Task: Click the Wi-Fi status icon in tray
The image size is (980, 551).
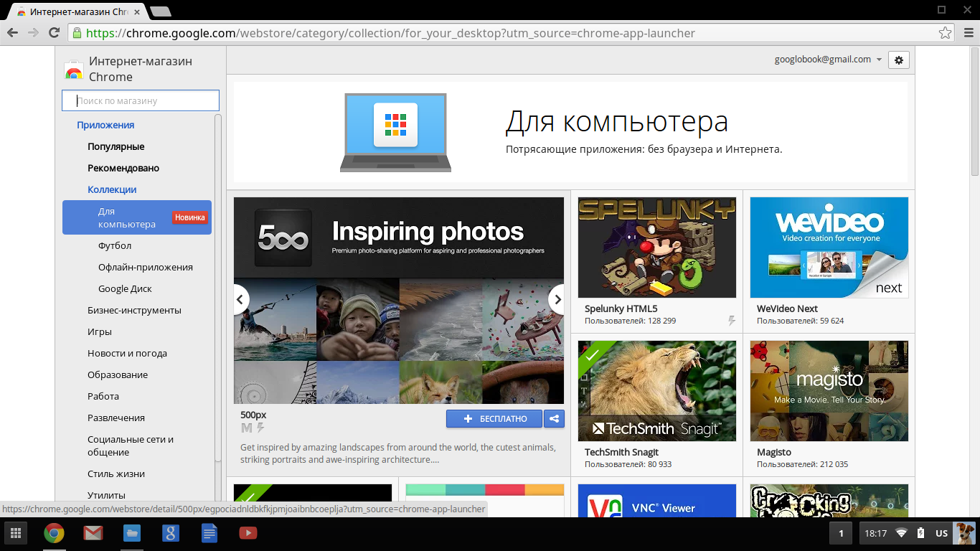Action: tap(902, 533)
